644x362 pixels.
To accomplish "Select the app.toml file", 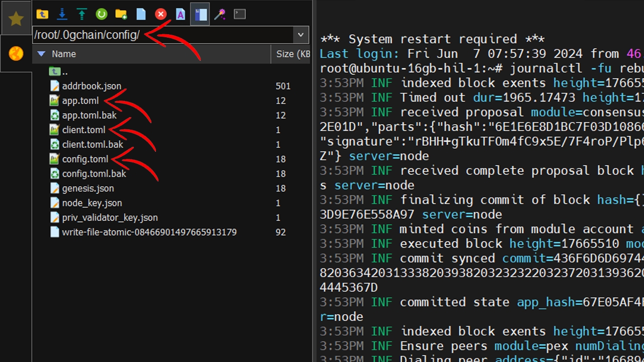I will click(x=80, y=101).
